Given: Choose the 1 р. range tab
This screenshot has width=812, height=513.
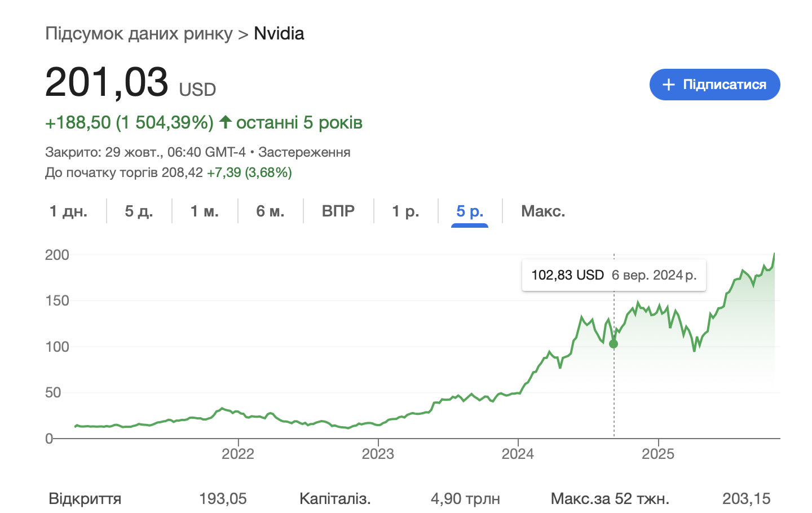Looking at the screenshot, I should [405, 211].
